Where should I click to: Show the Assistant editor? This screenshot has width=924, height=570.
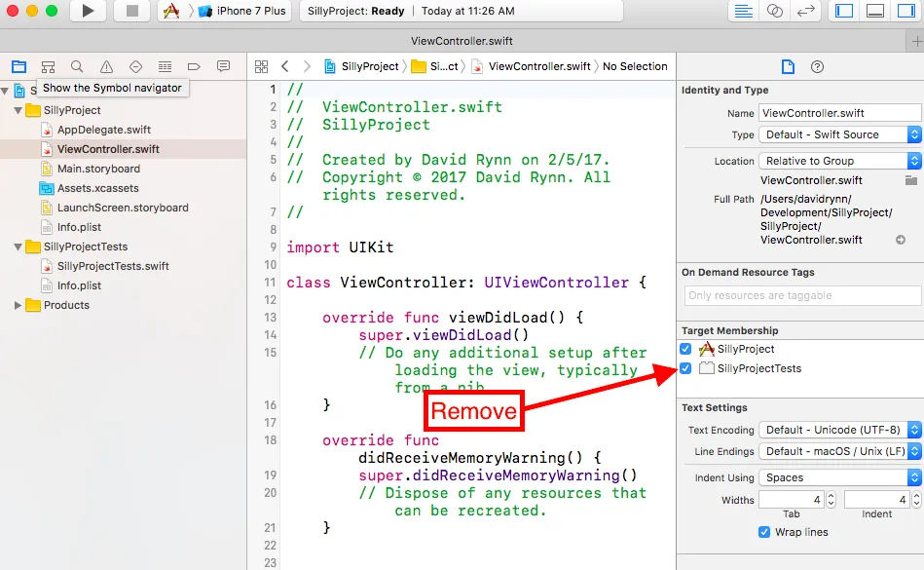coord(774,11)
